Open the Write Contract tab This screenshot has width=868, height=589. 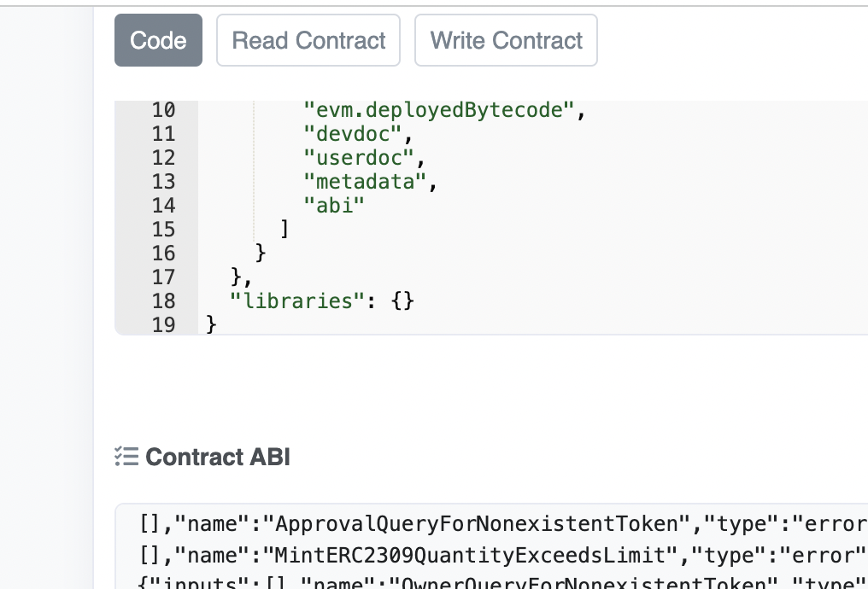pyautogui.click(x=506, y=40)
